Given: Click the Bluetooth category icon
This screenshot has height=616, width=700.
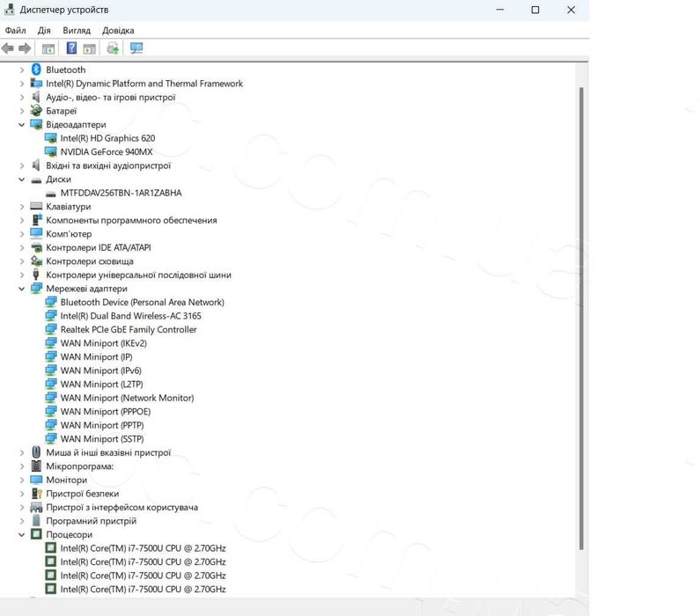Looking at the screenshot, I should (36, 70).
